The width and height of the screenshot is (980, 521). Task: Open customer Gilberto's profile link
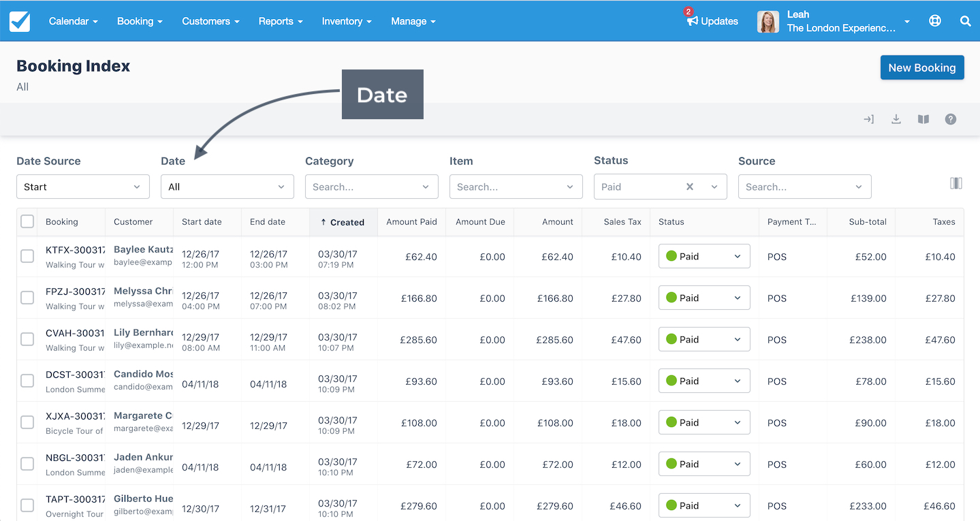click(144, 499)
